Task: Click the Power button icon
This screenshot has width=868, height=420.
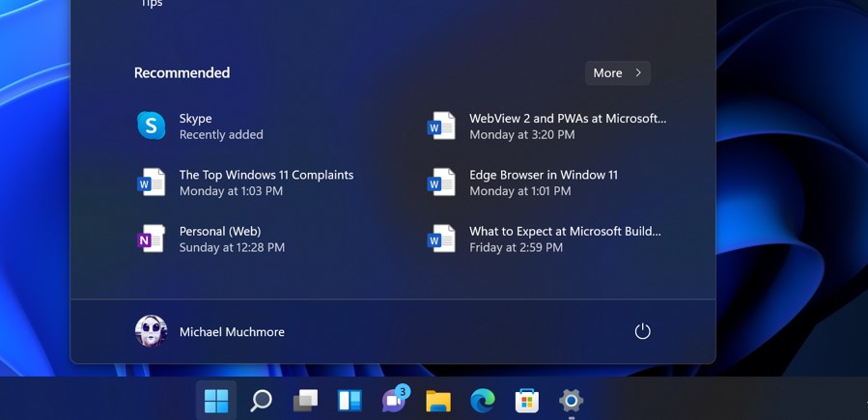Action: click(642, 331)
